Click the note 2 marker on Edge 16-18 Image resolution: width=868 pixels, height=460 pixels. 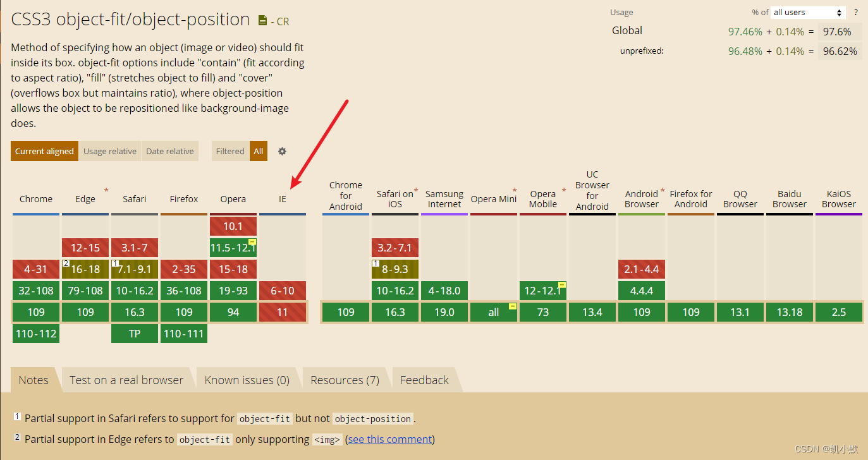pos(66,263)
